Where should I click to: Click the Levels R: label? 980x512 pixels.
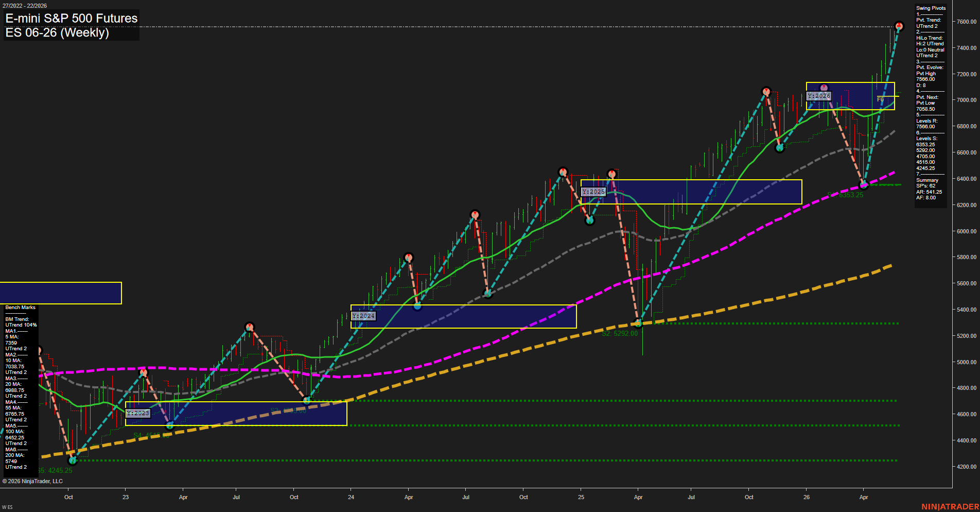pos(926,121)
